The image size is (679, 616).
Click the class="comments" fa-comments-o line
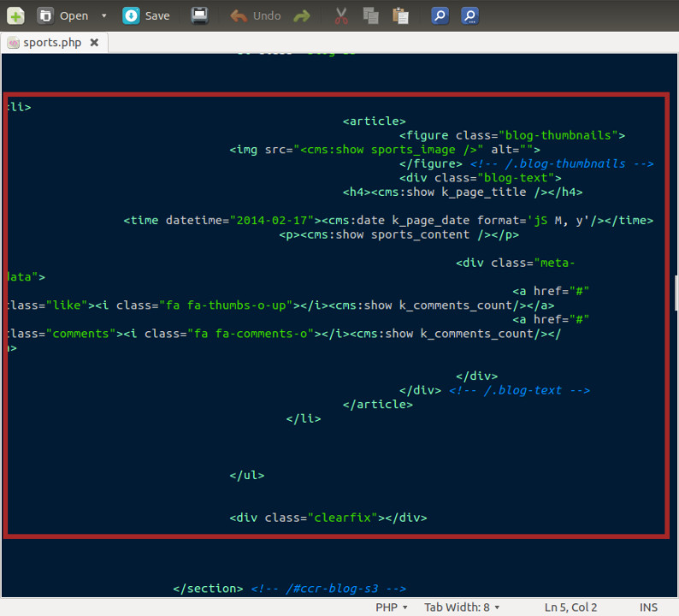(x=284, y=334)
